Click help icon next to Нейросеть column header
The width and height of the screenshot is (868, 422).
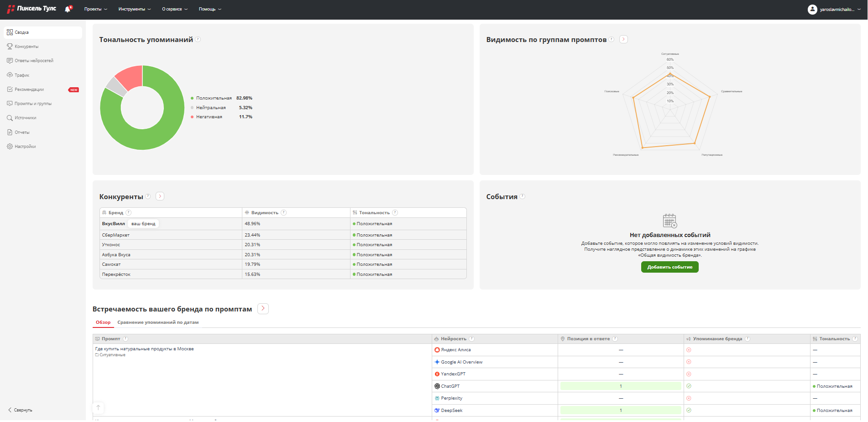(471, 338)
